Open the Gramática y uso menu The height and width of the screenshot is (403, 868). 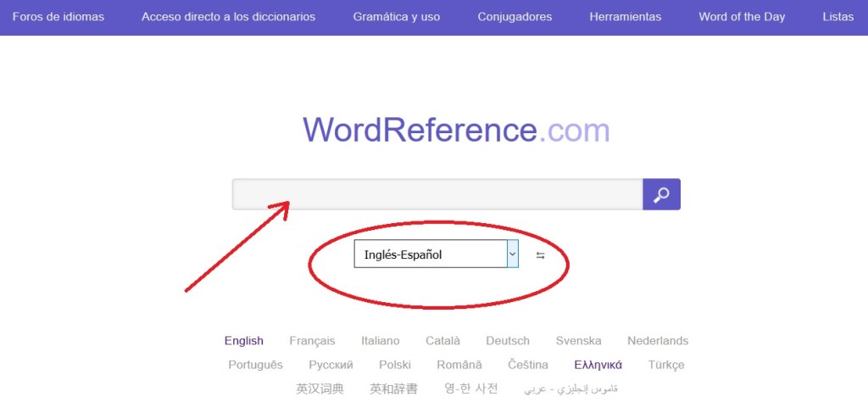point(396,17)
